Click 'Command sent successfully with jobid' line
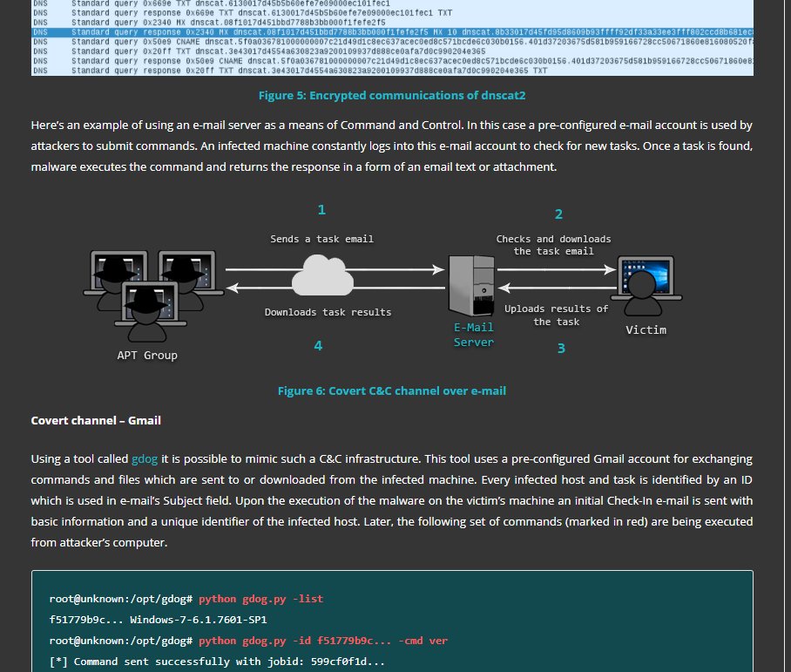 click(217, 662)
